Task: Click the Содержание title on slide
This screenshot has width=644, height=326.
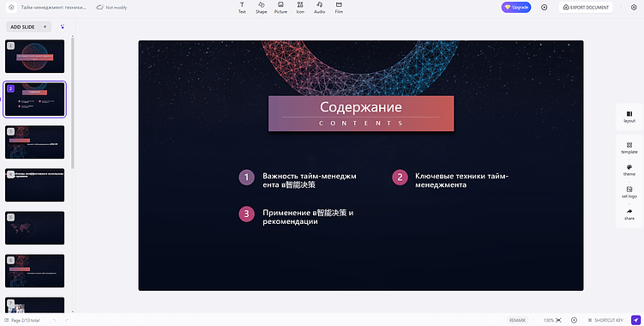Action: click(361, 107)
